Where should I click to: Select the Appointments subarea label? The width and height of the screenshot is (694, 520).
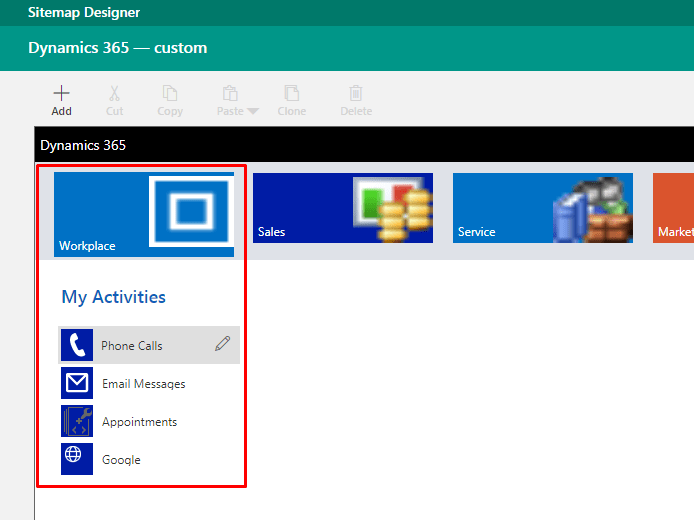(x=139, y=422)
